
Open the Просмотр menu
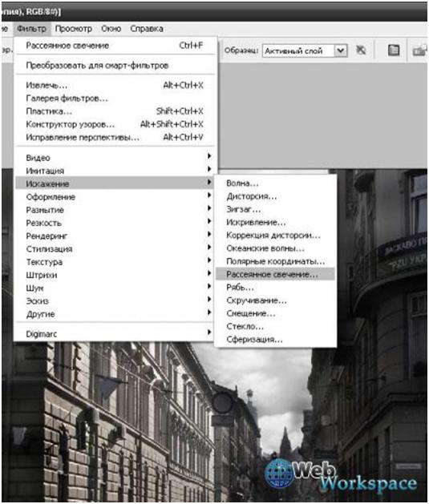pyautogui.click(x=73, y=29)
